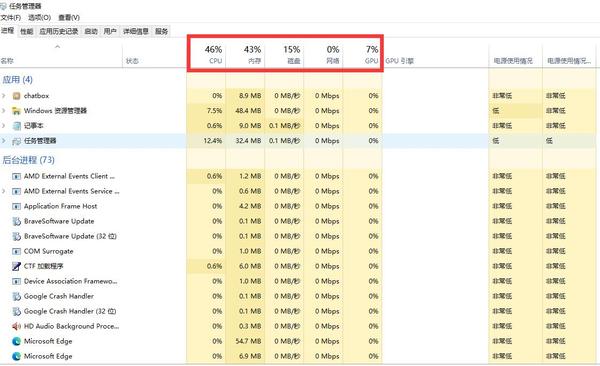The width and height of the screenshot is (600, 366).
Task: Click the 记事本 notepad icon
Action: [x=16, y=126]
